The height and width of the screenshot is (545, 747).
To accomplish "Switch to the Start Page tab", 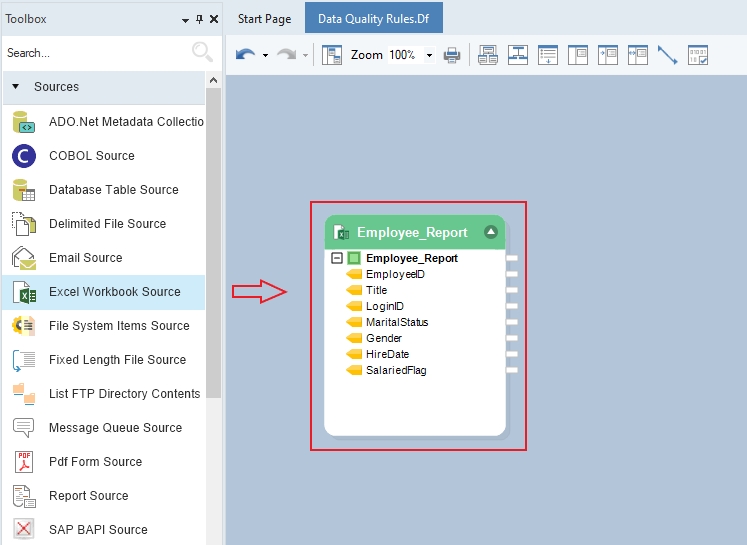I will point(264,19).
